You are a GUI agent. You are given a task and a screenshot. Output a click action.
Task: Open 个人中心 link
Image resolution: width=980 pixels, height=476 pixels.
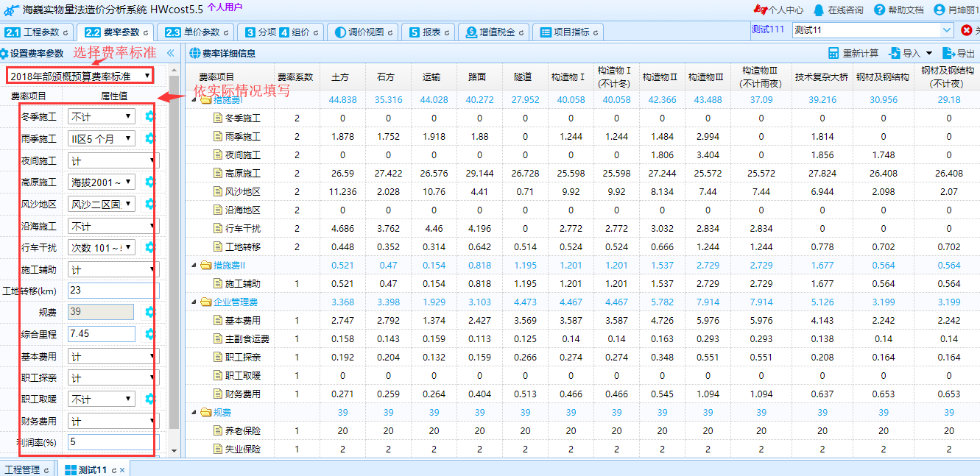click(786, 10)
